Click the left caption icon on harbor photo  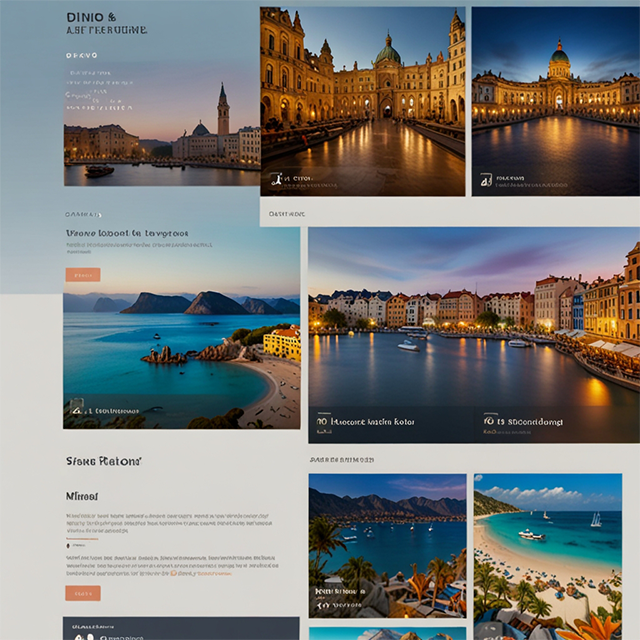(322, 422)
